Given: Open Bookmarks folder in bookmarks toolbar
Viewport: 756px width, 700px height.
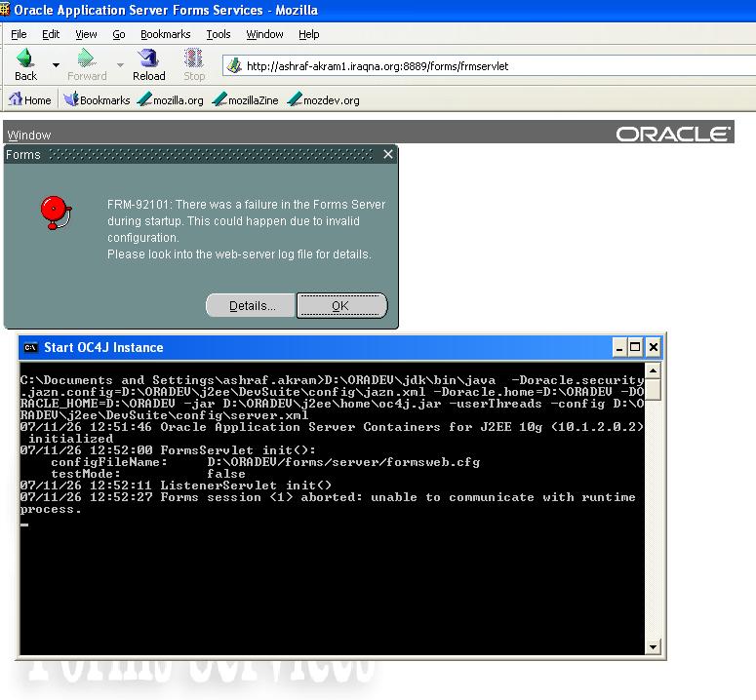Looking at the screenshot, I should point(97,99).
